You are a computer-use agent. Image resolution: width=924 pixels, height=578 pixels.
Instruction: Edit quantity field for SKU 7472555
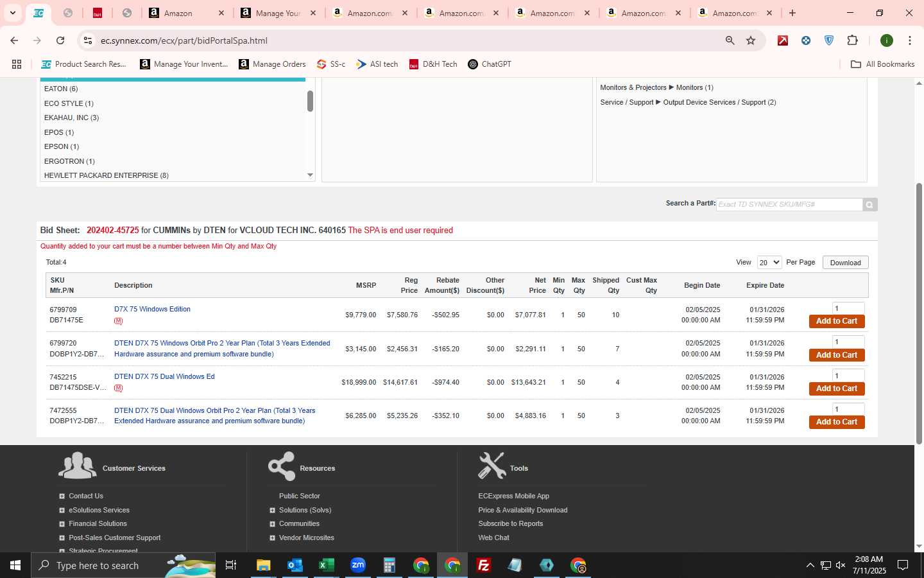tap(848, 409)
